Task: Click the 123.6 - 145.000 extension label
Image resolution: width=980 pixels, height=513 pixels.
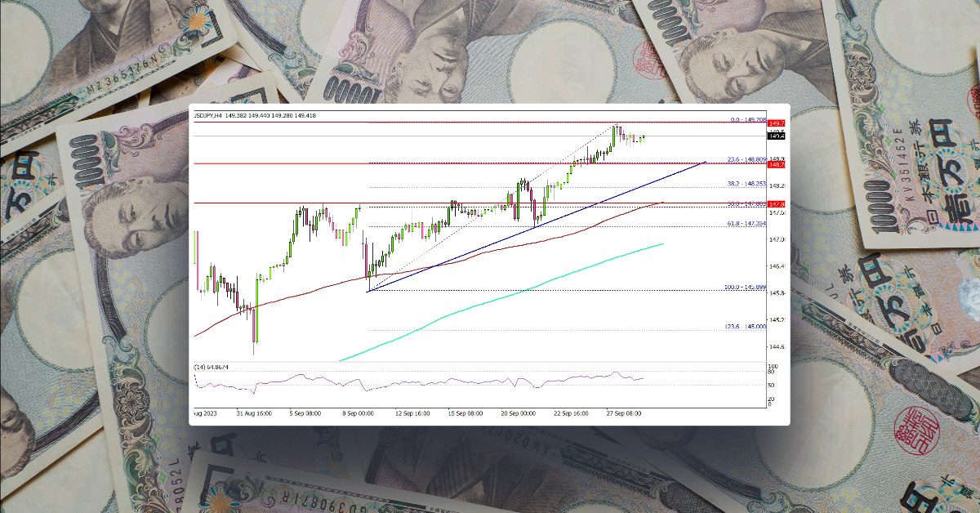Action: click(x=744, y=326)
